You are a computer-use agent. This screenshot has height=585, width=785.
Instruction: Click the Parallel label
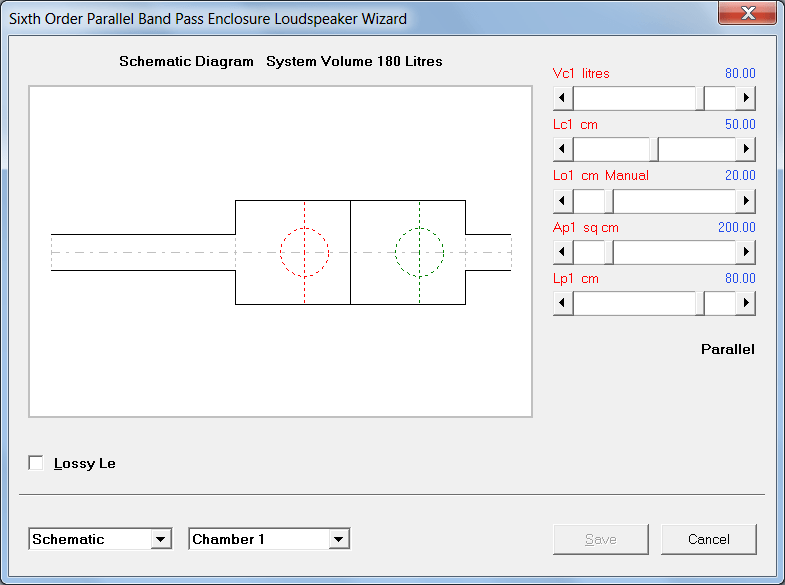tap(727, 349)
